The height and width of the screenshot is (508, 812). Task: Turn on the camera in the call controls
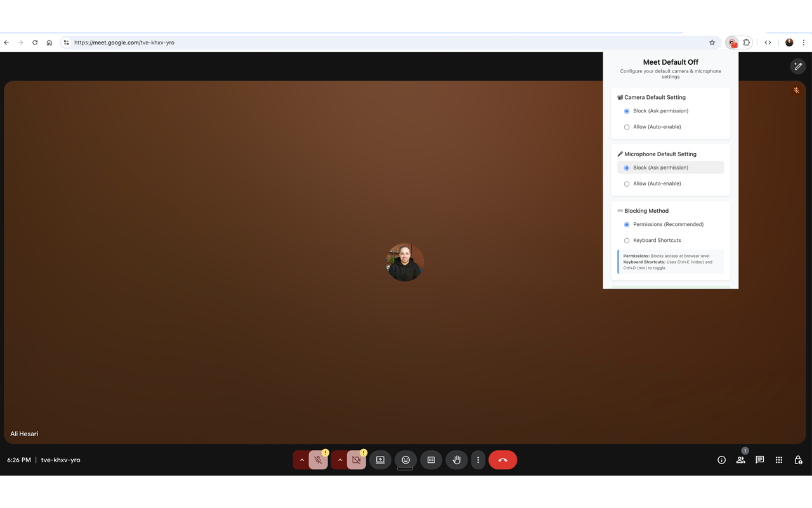tap(357, 460)
